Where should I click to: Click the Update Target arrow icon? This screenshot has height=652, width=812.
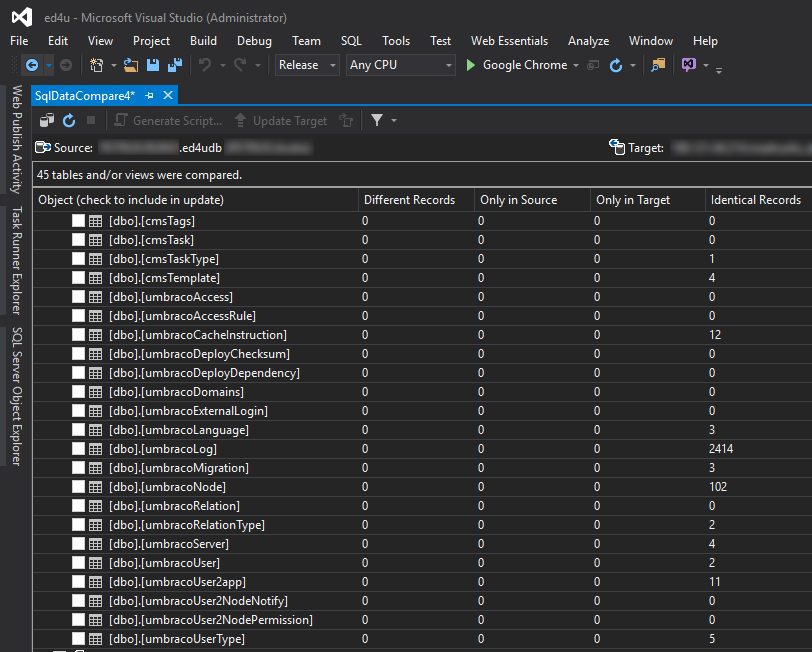pos(240,121)
